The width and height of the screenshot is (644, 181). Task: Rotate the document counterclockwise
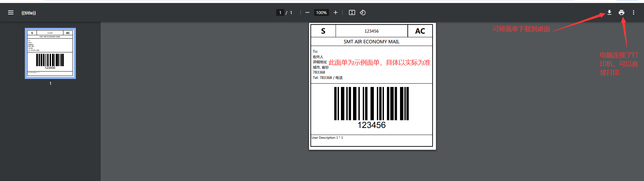point(363,12)
